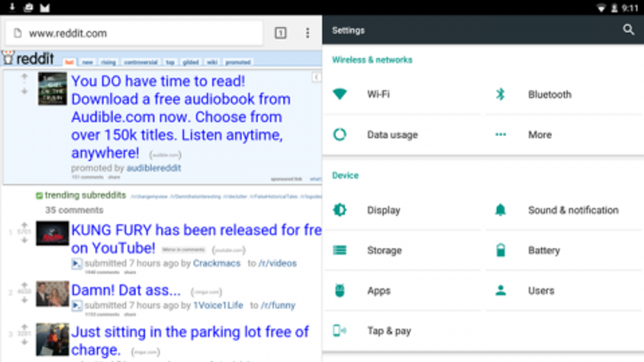The image size is (644, 362).
Task: Tap the Display brightness icon
Action: pos(340,210)
